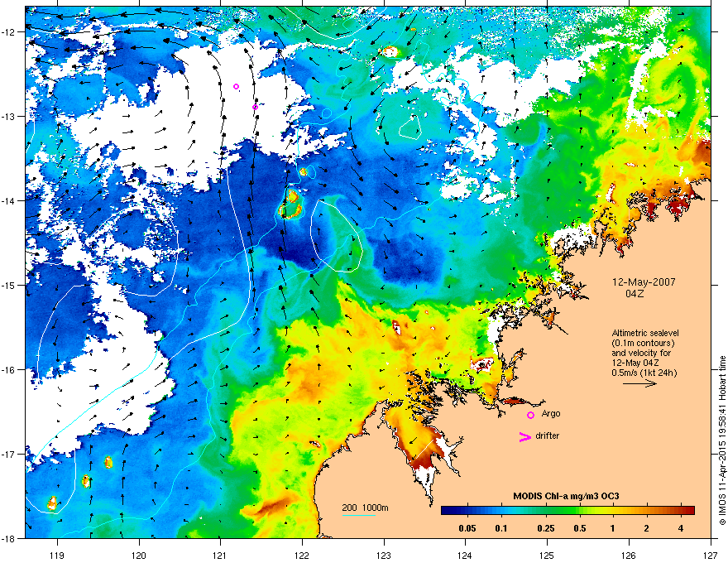The width and height of the screenshot is (728, 563).
Task: Click the 04Z time label below the date
Action: click(635, 294)
